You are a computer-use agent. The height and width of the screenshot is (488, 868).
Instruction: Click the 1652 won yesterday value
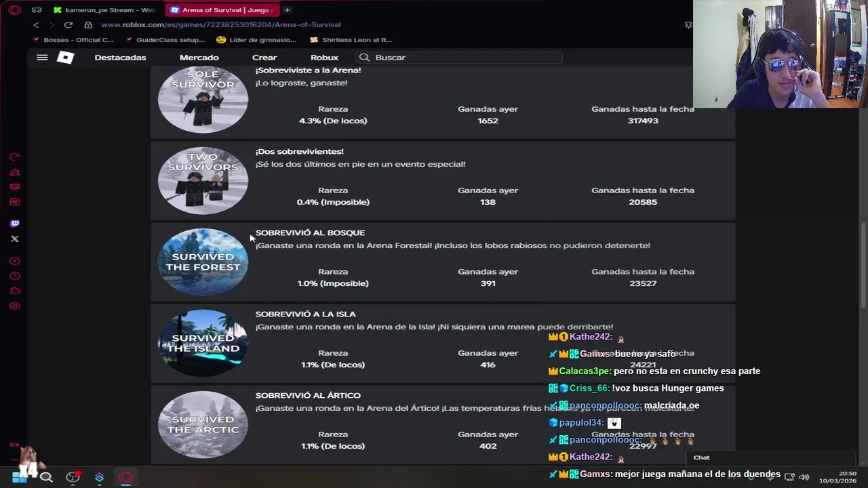coord(488,121)
